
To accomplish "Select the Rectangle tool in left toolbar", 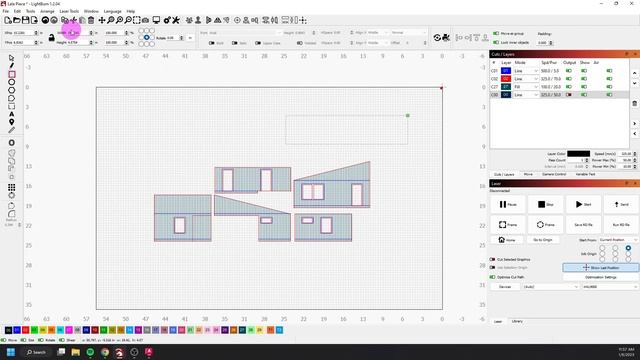I will tap(11, 74).
